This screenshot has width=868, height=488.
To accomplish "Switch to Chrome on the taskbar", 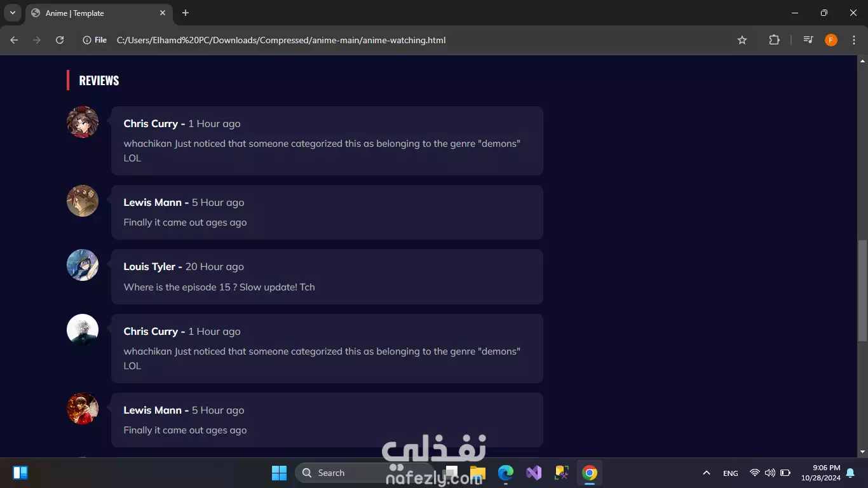I will (x=590, y=473).
